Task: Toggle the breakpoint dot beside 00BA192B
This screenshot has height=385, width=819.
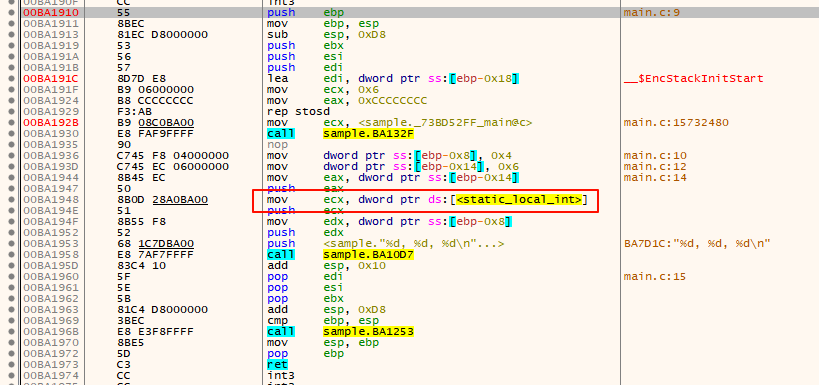Action: click(x=11, y=123)
